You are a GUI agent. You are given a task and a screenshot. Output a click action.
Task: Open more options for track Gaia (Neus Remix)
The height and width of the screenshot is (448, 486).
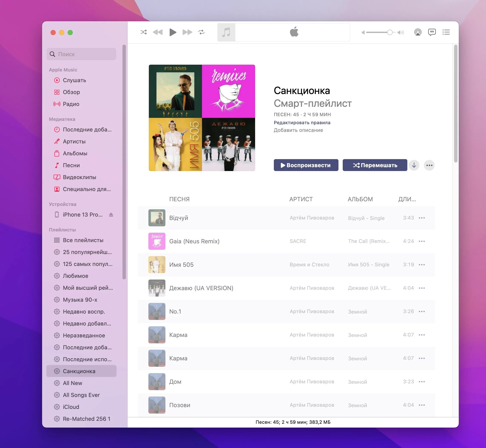[x=422, y=241]
